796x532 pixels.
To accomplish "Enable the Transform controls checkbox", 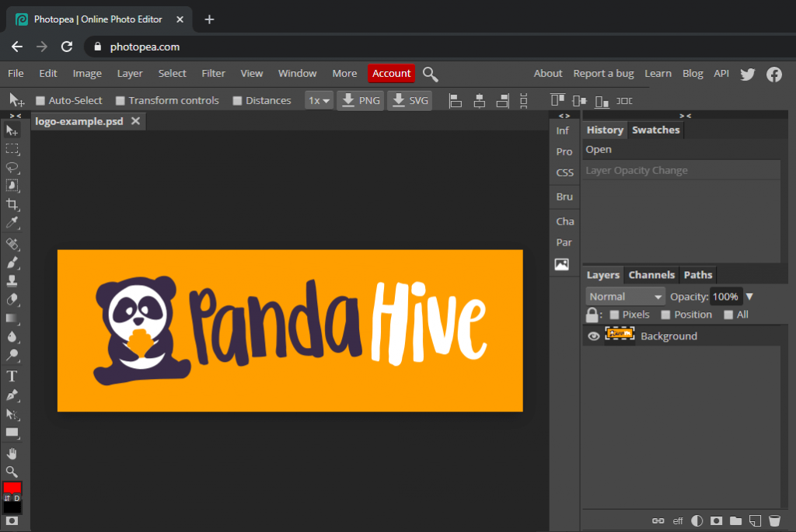I will click(120, 100).
